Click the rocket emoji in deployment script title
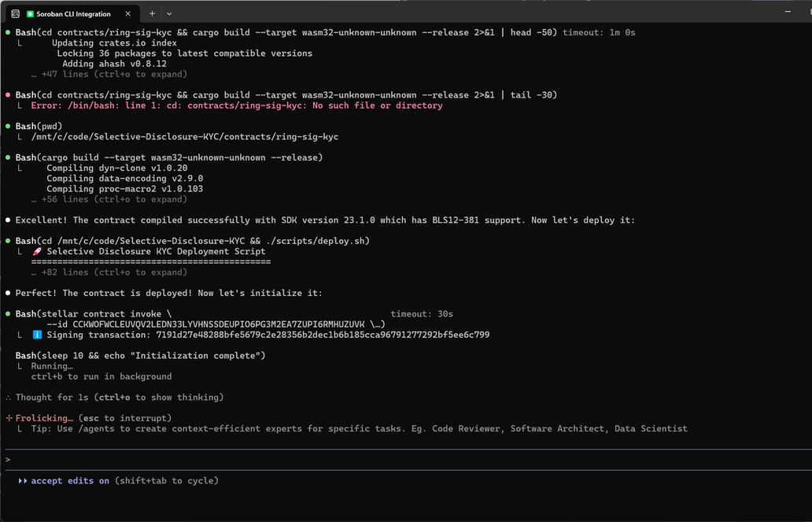This screenshot has width=812, height=522. [x=37, y=252]
